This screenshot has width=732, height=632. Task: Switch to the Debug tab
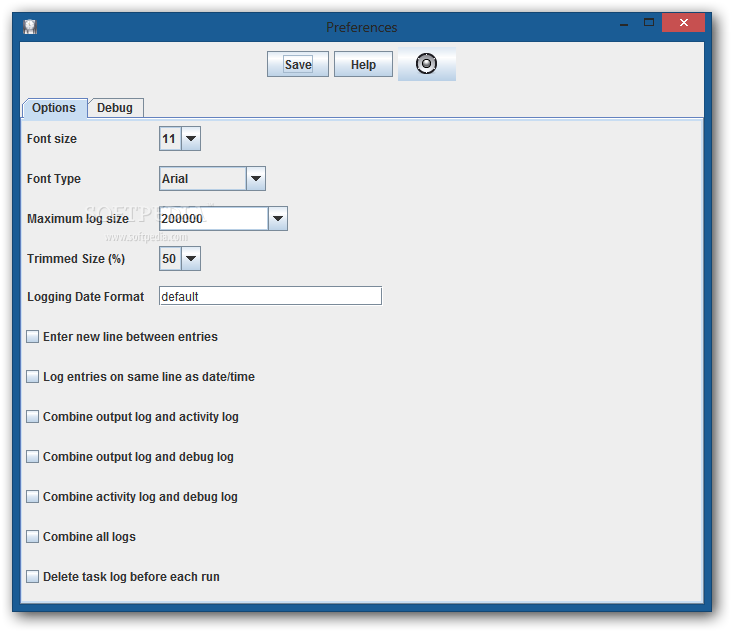point(115,108)
